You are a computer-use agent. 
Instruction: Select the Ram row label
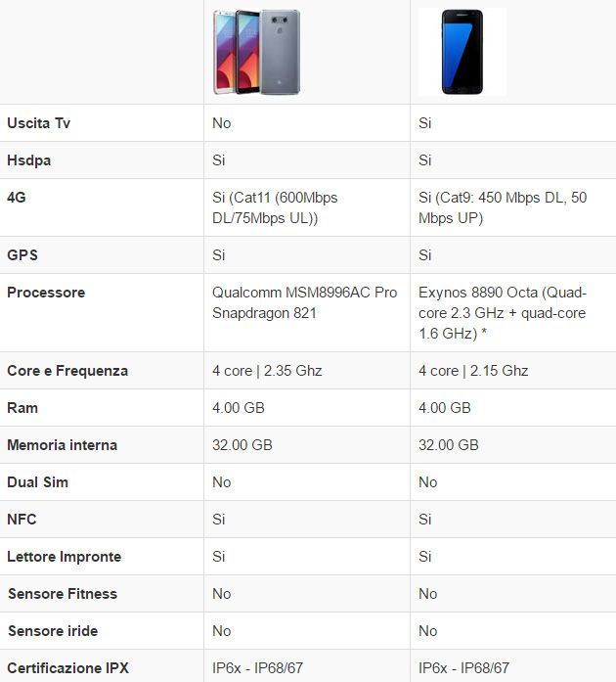click(22, 408)
